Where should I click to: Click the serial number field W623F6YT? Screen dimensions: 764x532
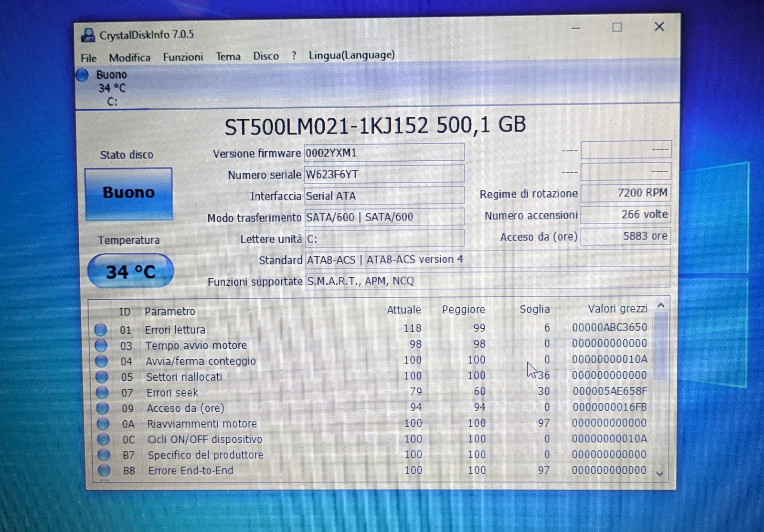click(x=384, y=174)
